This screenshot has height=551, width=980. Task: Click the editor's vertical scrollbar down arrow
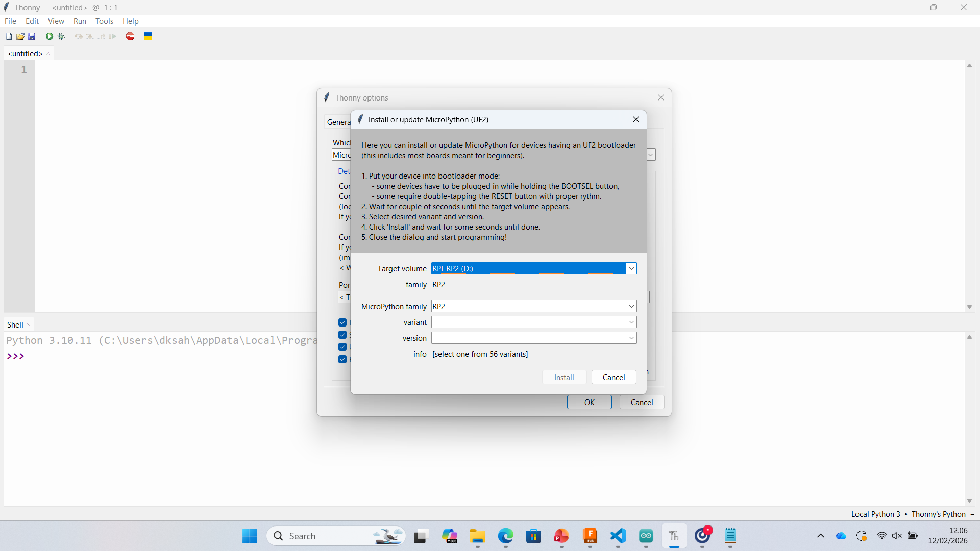(x=969, y=307)
